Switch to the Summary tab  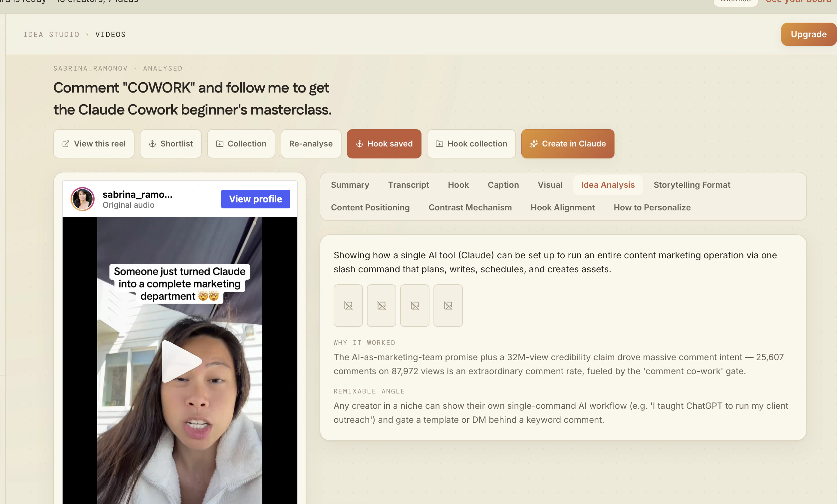350,185
